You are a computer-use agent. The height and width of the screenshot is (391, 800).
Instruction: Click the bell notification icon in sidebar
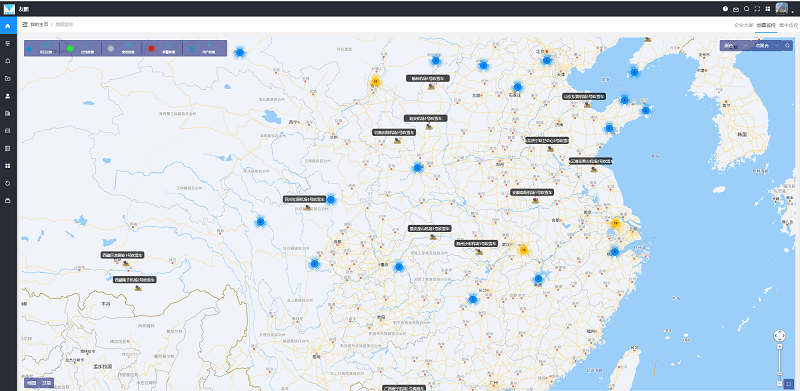[x=8, y=61]
